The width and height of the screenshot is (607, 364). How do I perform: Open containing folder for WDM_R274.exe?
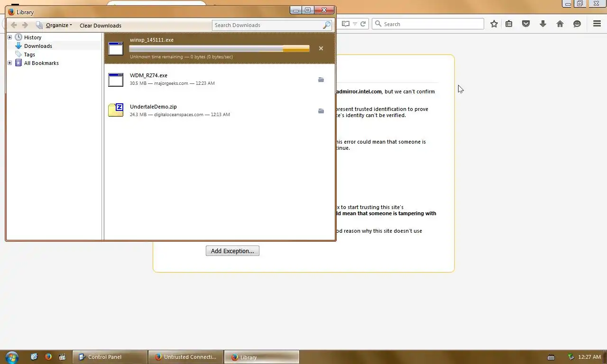click(321, 80)
